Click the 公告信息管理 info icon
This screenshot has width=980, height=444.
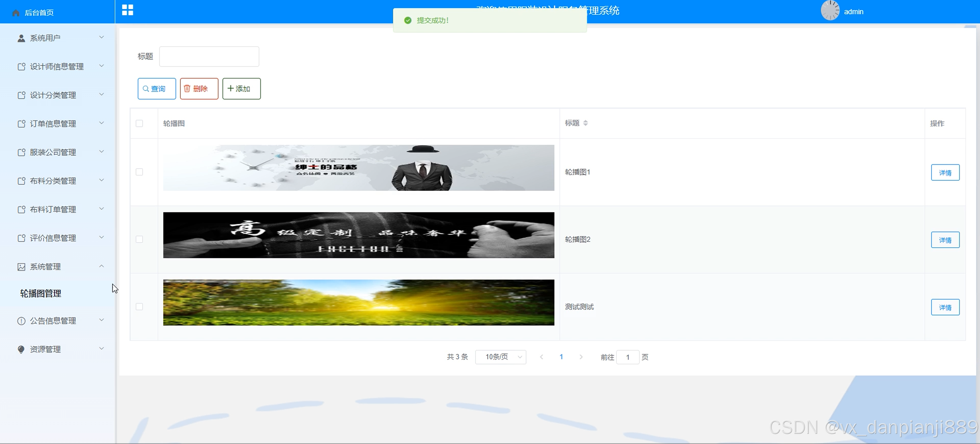click(x=21, y=321)
